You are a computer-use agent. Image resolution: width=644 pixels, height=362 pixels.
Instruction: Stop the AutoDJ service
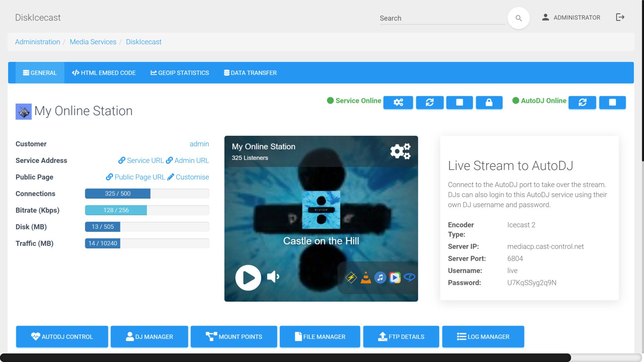(612, 103)
